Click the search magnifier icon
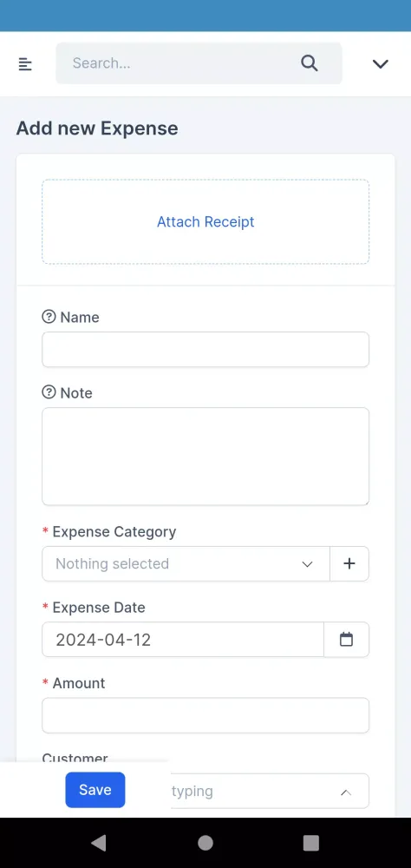 [x=310, y=63]
